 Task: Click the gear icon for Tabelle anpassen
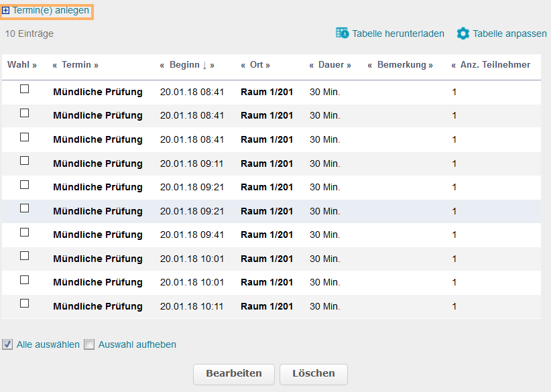point(463,33)
